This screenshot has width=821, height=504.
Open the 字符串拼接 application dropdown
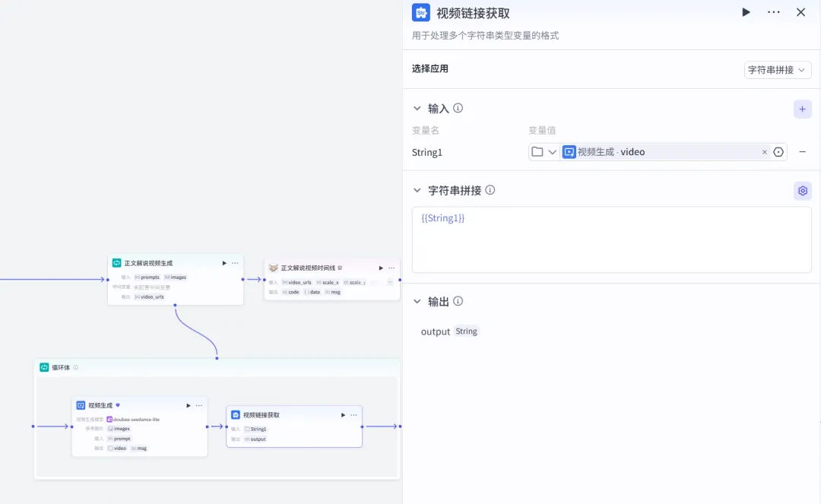point(778,70)
